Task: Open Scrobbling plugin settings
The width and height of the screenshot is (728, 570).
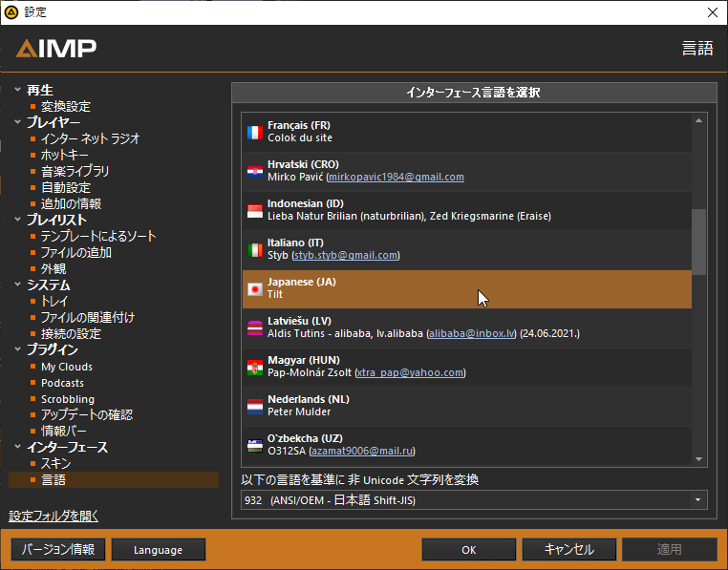Action: 68,399
